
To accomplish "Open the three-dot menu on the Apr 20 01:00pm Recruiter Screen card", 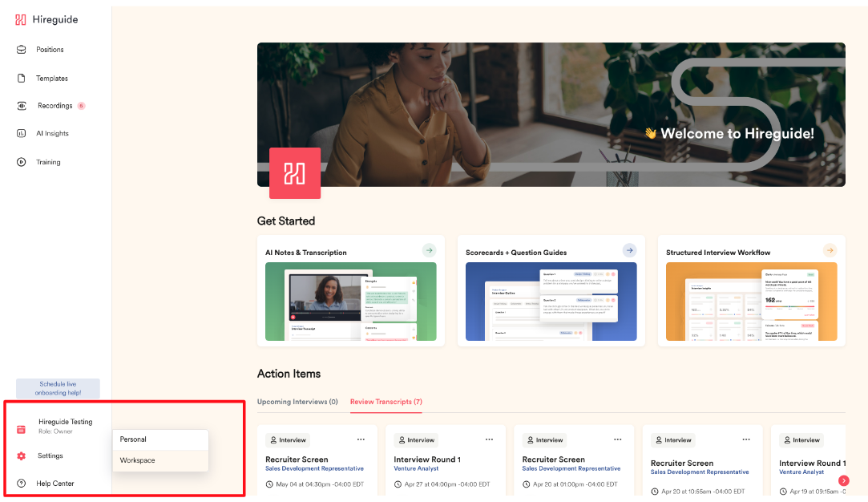I will pyautogui.click(x=618, y=439).
